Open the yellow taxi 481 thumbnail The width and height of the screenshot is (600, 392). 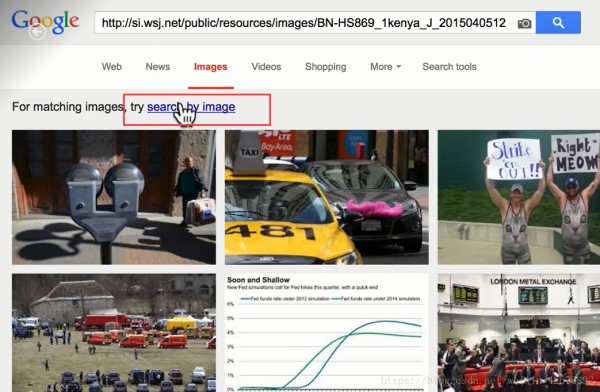(x=326, y=197)
